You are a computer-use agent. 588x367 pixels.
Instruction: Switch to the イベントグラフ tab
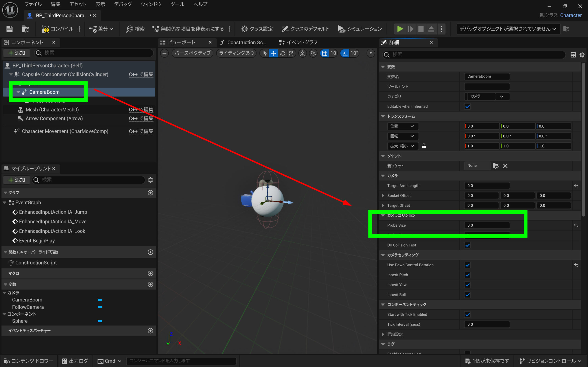[x=299, y=42]
